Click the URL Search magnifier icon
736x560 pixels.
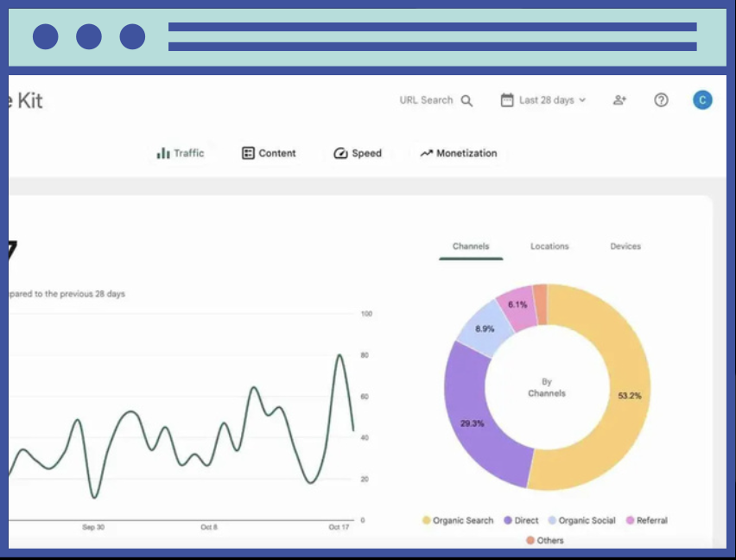466,101
